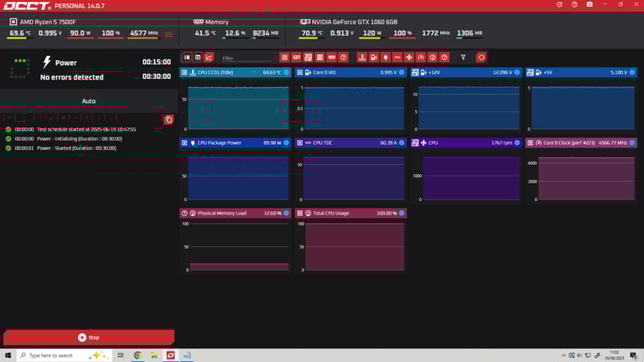Open the help icon in title bar
This screenshot has height=362, width=644.
pos(574,4)
